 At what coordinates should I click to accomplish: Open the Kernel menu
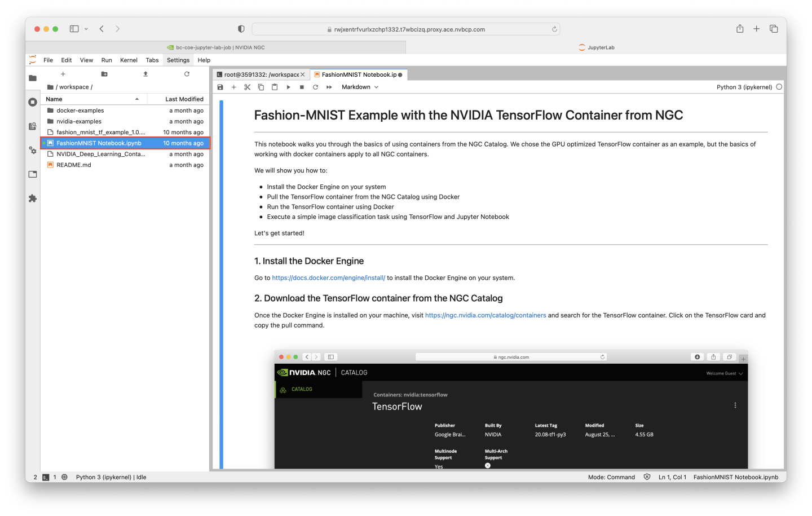129,60
